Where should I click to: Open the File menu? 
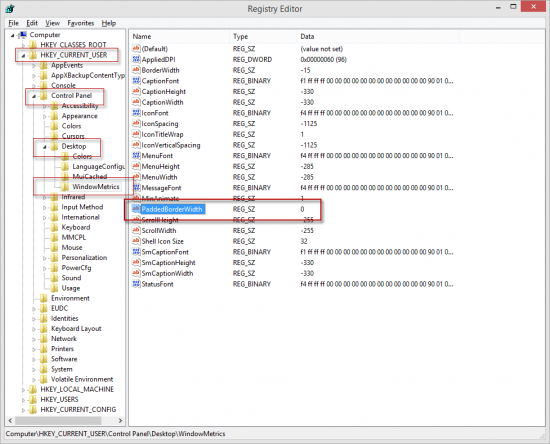tap(13, 23)
